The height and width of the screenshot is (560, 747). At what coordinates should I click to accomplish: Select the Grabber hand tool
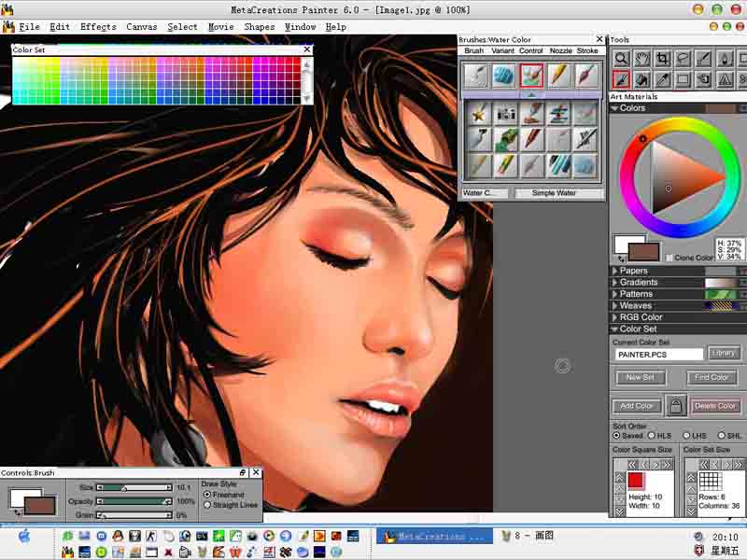pyautogui.click(x=641, y=59)
